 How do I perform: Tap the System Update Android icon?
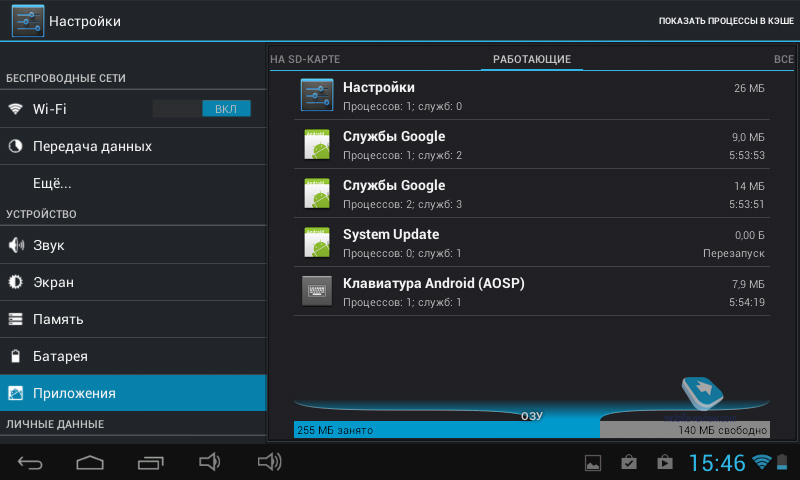tap(317, 242)
